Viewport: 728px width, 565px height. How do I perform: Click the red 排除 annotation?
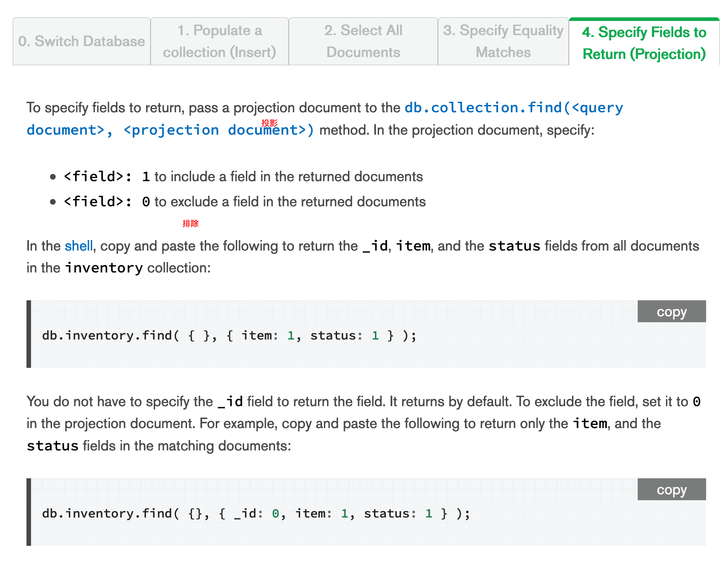click(190, 224)
